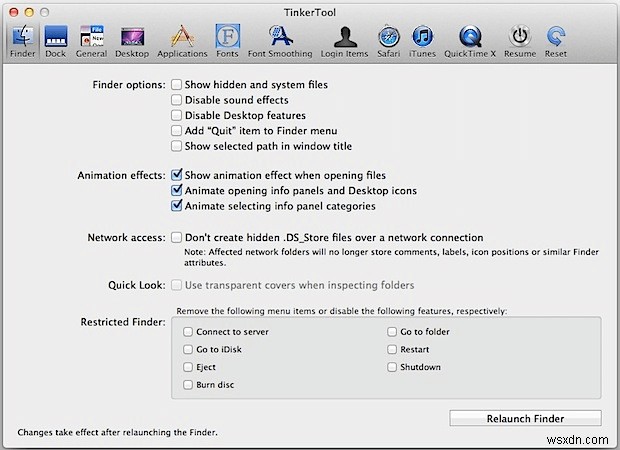Image resolution: width=620 pixels, height=450 pixels.
Task: Enable Add "Quit" item to Finder menu
Action: pyautogui.click(x=176, y=131)
